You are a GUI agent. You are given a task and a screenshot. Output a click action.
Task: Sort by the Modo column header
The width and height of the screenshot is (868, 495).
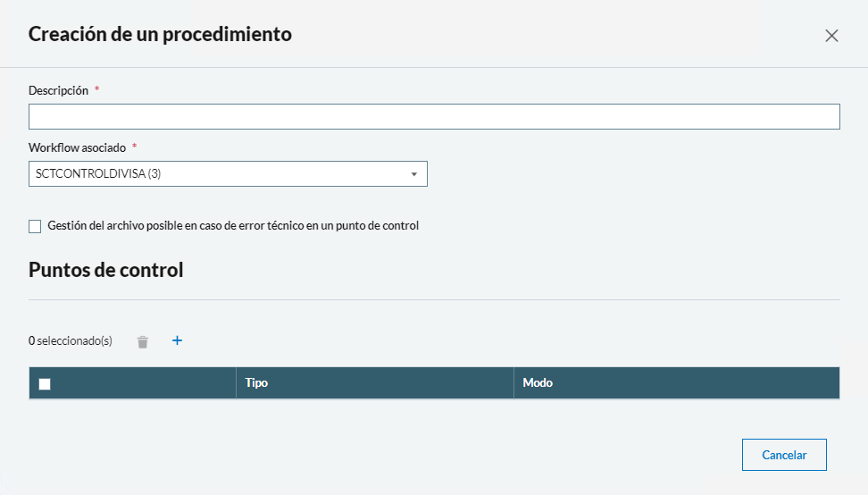538,382
